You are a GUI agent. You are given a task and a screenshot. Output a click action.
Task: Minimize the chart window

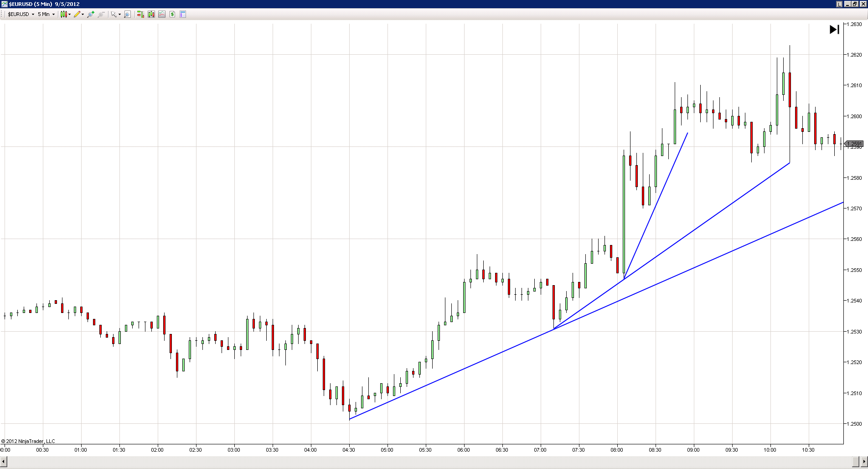click(x=847, y=4)
